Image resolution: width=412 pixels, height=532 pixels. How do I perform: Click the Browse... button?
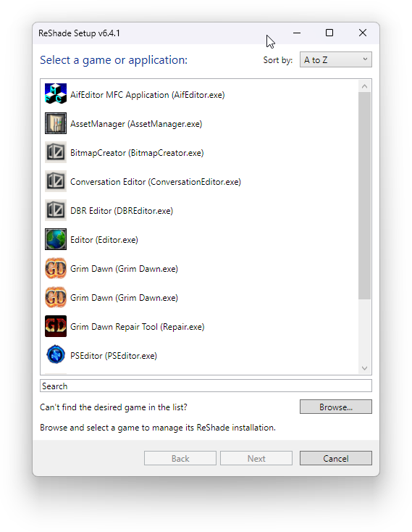[335, 407]
